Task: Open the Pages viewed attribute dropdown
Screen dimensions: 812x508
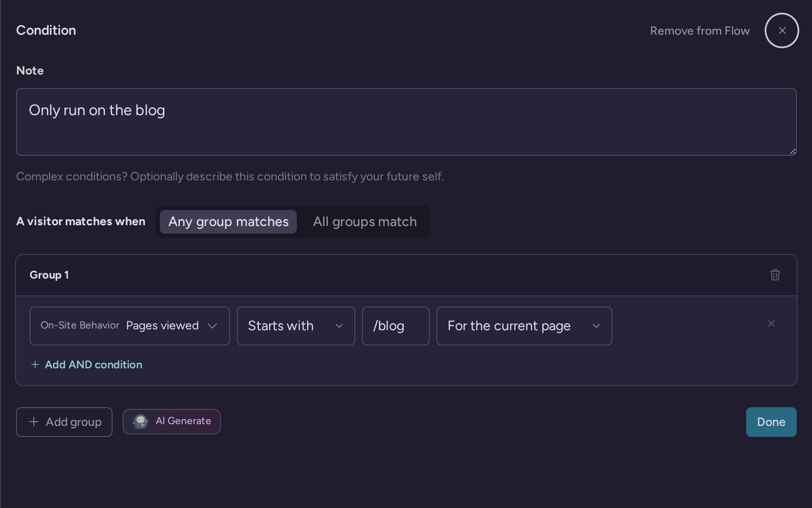Action: coord(130,326)
